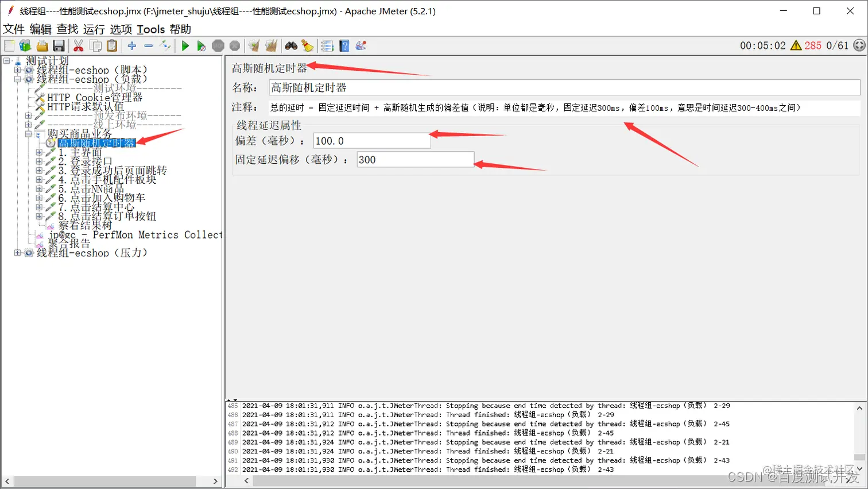
Task: Open the 帮助 menu
Action: pyautogui.click(x=180, y=29)
